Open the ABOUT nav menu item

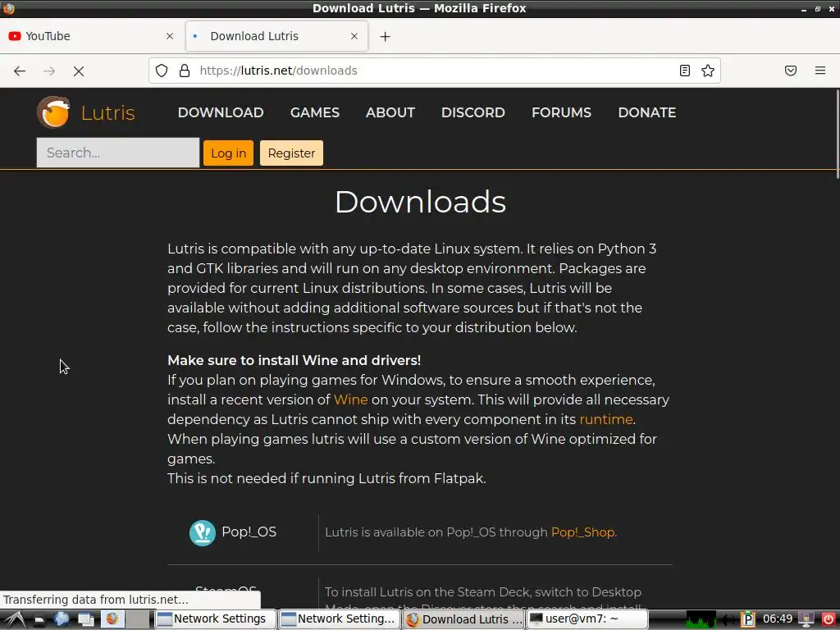point(390,112)
